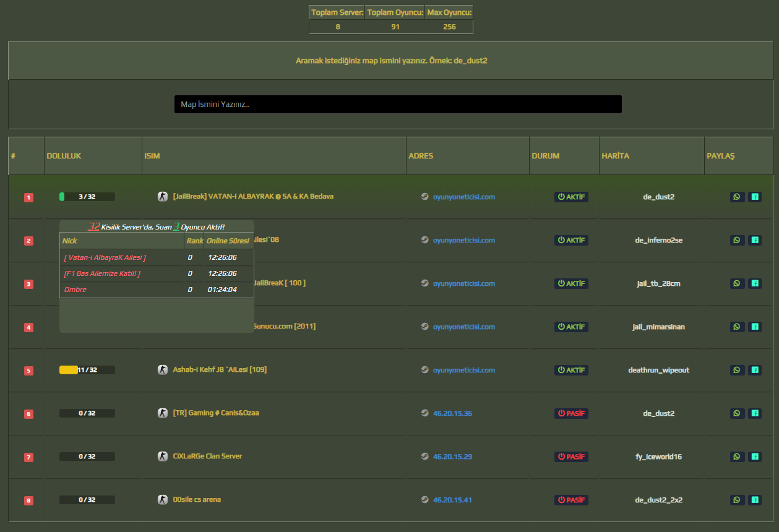
Task: Share jail_tb_28cm server on Facebook
Action: coord(755,283)
